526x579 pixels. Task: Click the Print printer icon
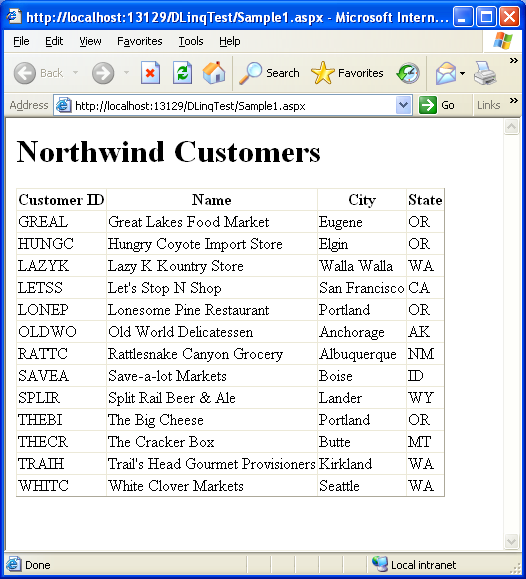pos(485,73)
